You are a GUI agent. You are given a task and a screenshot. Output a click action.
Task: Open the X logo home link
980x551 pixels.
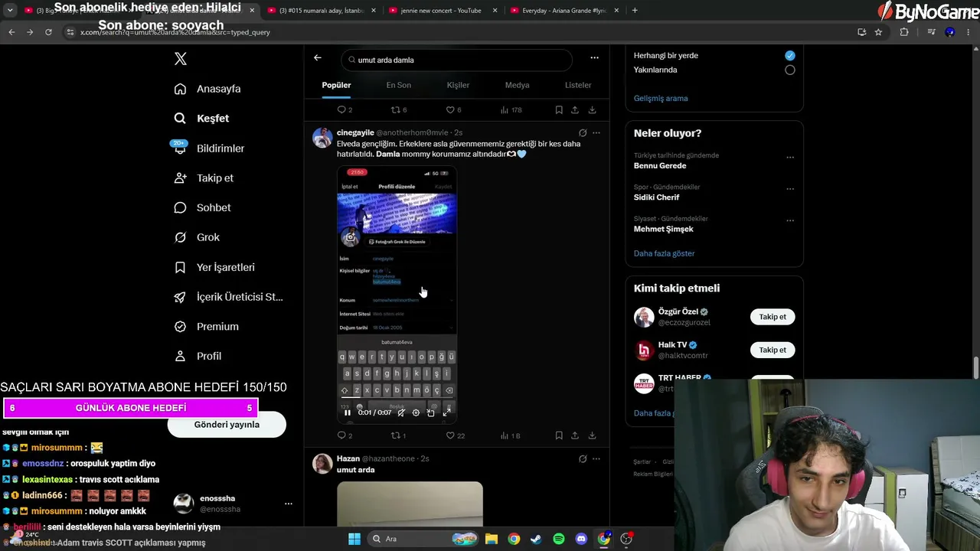click(180, 59)
